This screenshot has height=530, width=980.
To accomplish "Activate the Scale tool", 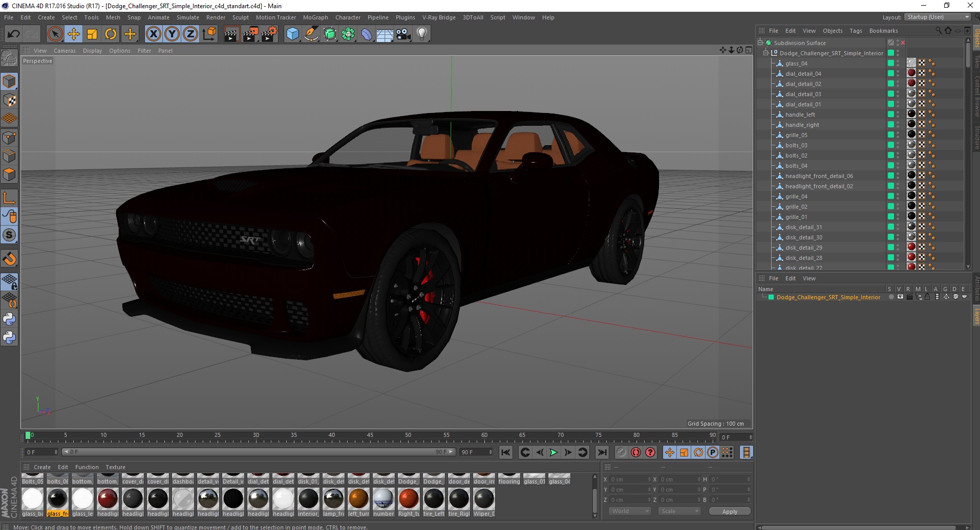I will point(92,34).
